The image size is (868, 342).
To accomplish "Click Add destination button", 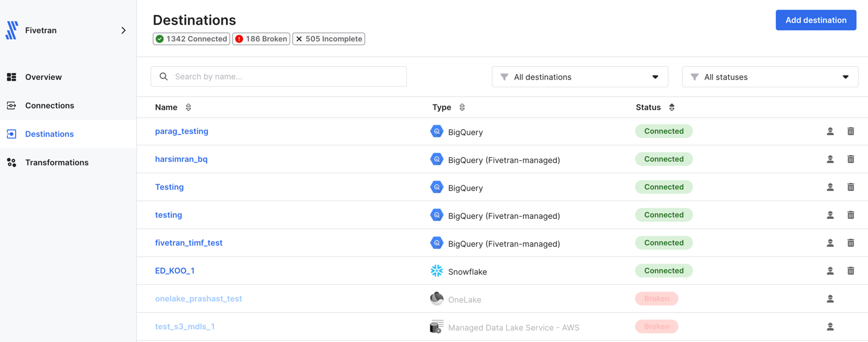I will 816,20.
